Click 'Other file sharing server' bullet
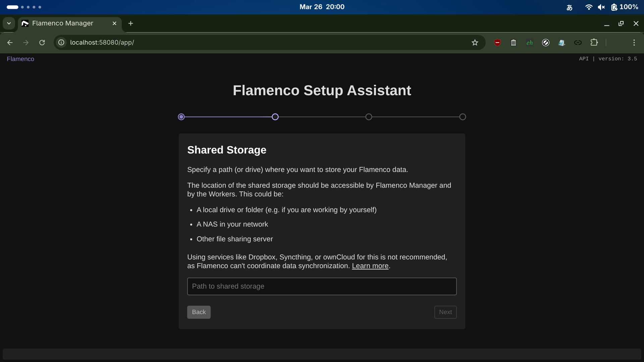The width and height of the screenshot is (644, 362). [234, 239]
